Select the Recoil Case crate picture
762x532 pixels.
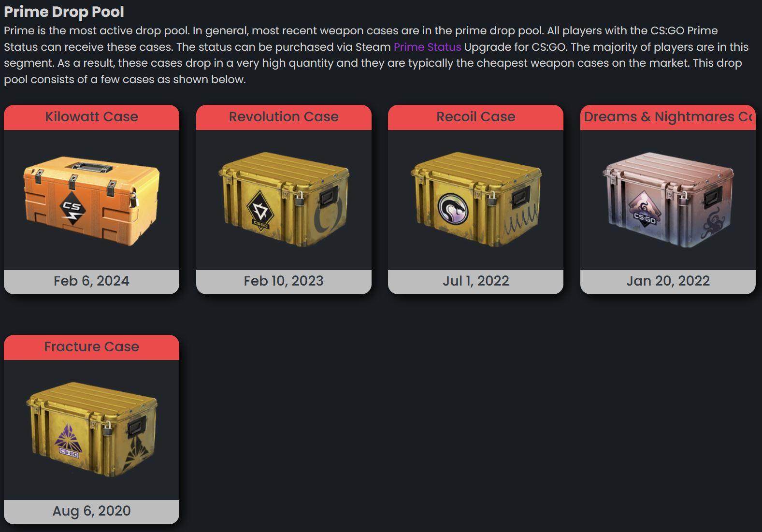[476, 199]
